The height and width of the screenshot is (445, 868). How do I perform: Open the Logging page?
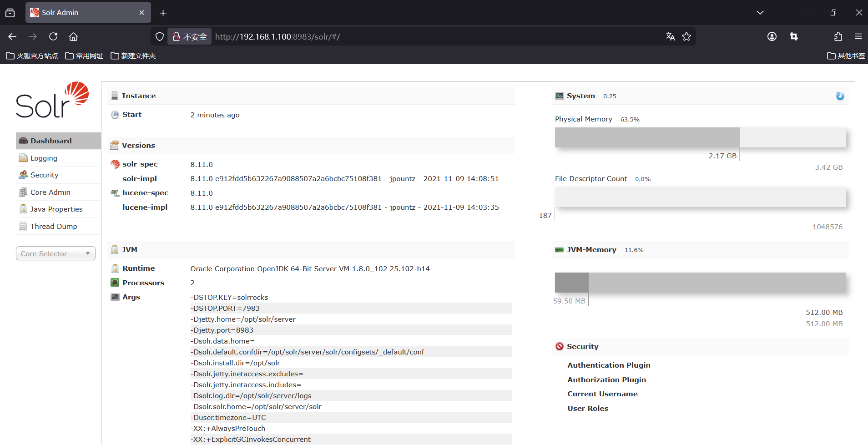tap(44, 158)
